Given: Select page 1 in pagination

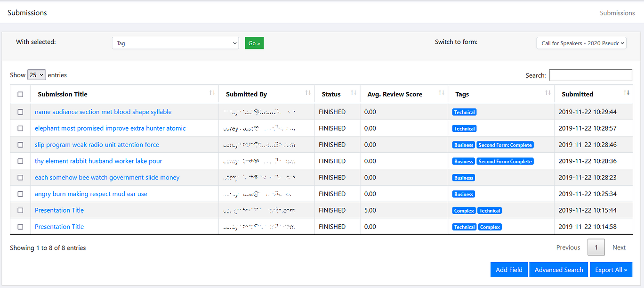Looking at the screenshot, I should point(596,247).
